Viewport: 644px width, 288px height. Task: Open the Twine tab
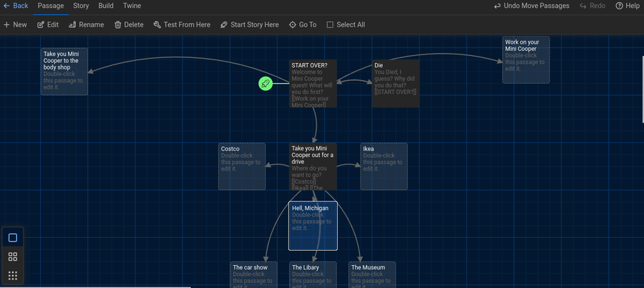[132, 6]
